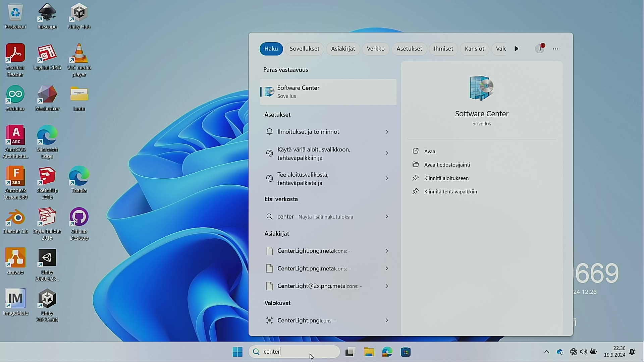The width and height of the screenshot is (644, 362).
Task: Open the Windows Start button
Action: coord(237,352)
